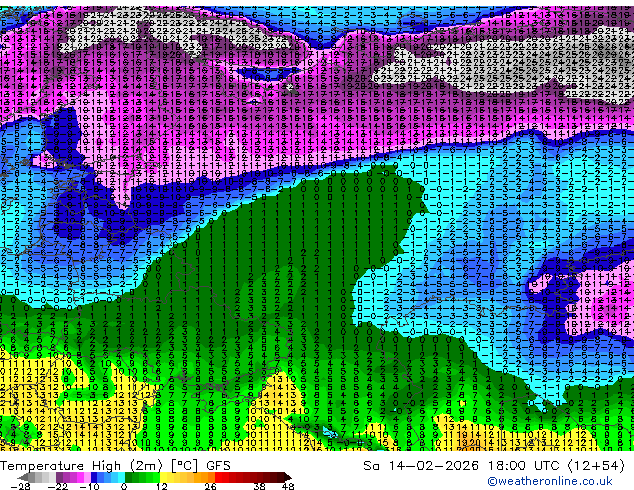The image size is (634, 490).
Task: Click the '38' legend scale label
Action: 260,486
